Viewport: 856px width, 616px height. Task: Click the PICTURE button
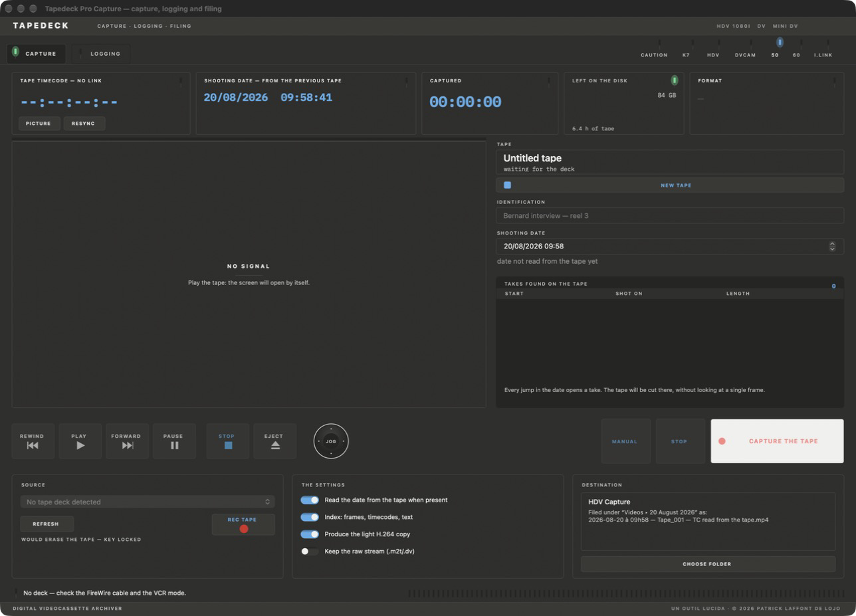[x=39, y=124]
